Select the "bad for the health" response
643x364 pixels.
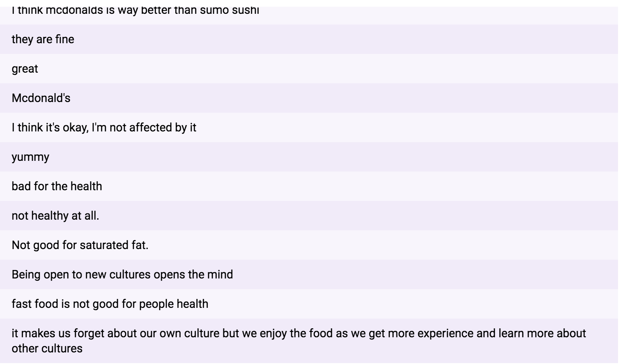57,186
